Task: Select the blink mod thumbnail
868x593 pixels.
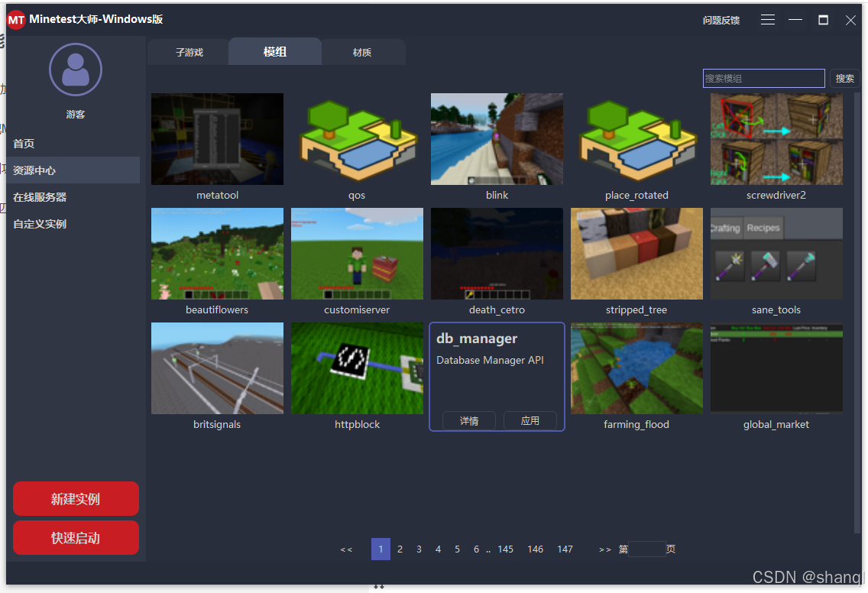Action: point(497,139)
